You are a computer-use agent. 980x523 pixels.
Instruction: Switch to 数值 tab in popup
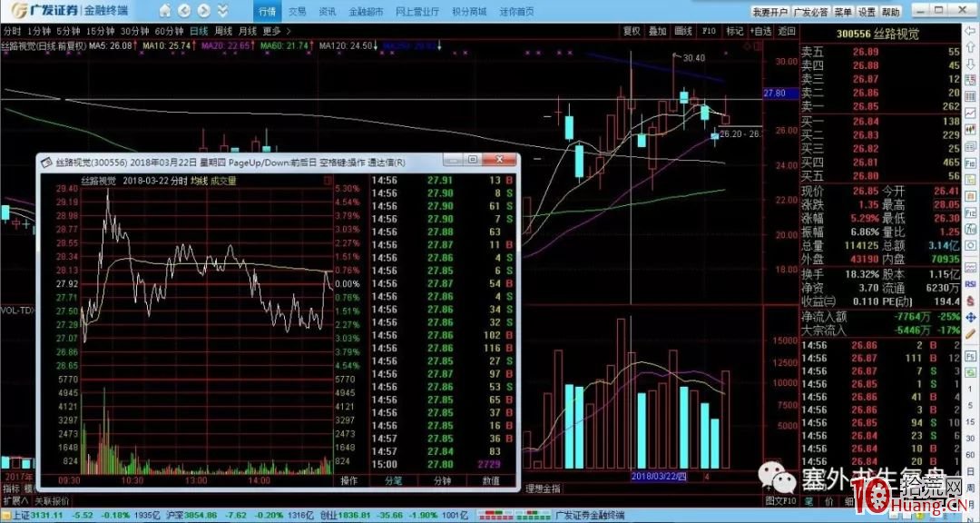491,480
